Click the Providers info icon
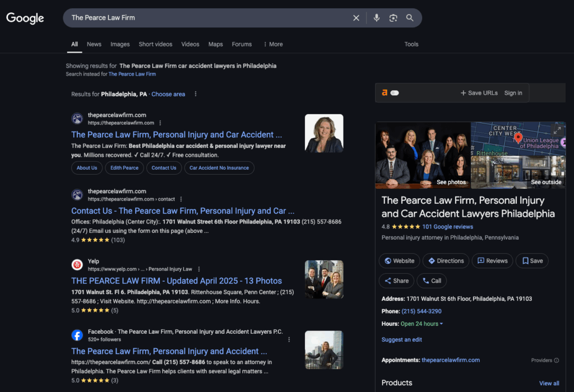 (557, 360)
